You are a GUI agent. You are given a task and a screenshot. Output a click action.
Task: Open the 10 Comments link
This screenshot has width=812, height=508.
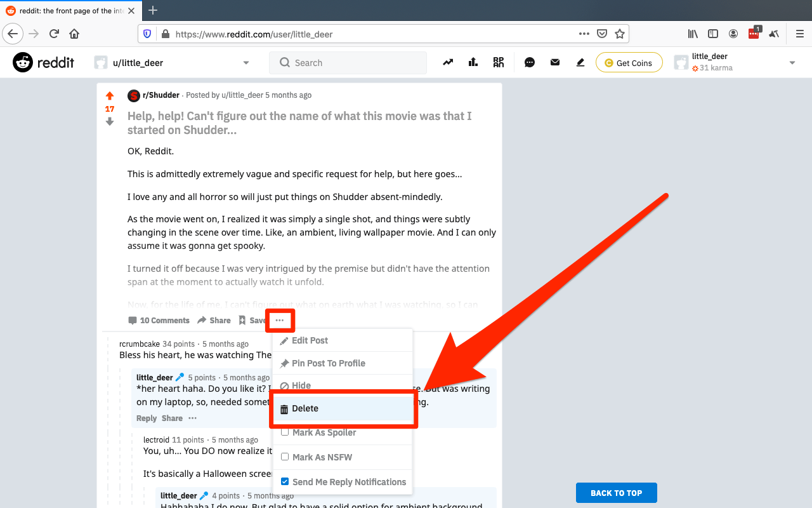(159, 320)
